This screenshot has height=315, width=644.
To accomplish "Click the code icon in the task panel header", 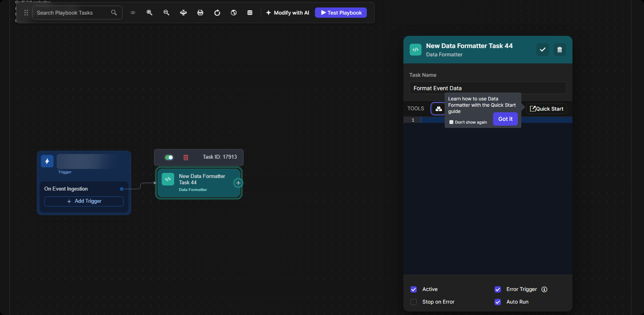I will click(416, 50).
